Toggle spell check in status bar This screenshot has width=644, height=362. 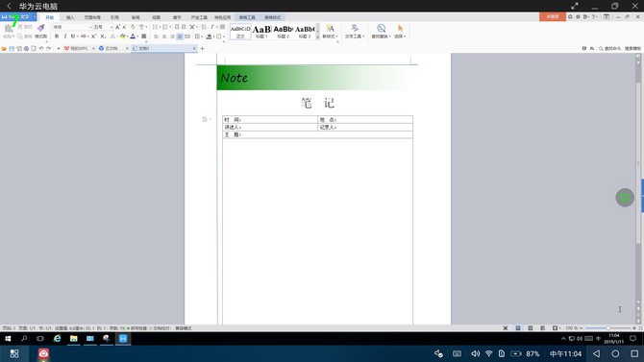click(x=136, y=328)
